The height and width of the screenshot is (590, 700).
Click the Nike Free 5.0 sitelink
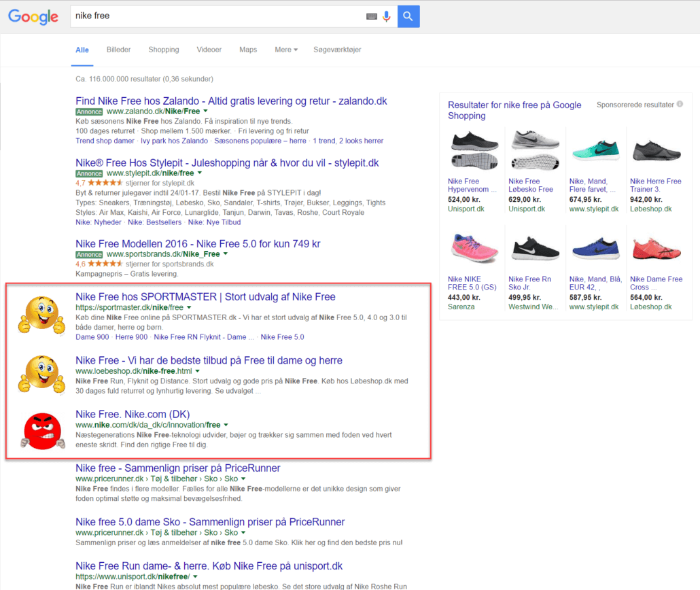click(x=282, y=336)
